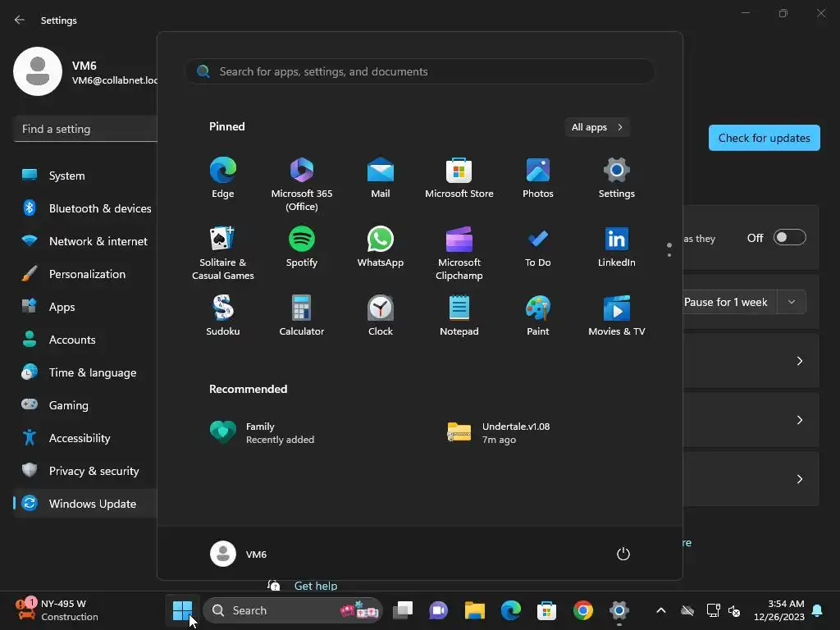Screen dimensions: 840x630
Task: Click the Check for updates button
Action: coord(764,138)
